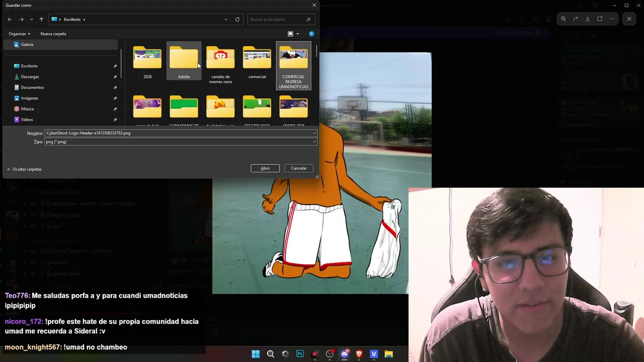Open recent locations dropdown arrow

click(31, 20)
